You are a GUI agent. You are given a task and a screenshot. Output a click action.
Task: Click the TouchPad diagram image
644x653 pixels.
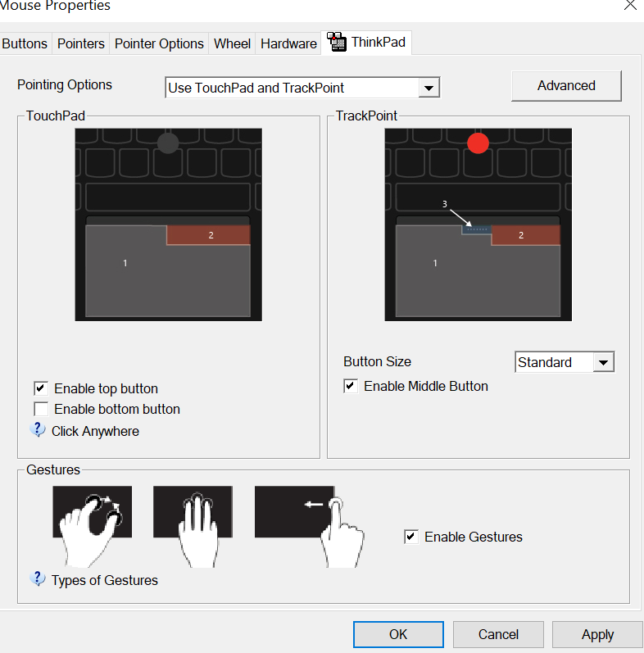coord(168,224)
